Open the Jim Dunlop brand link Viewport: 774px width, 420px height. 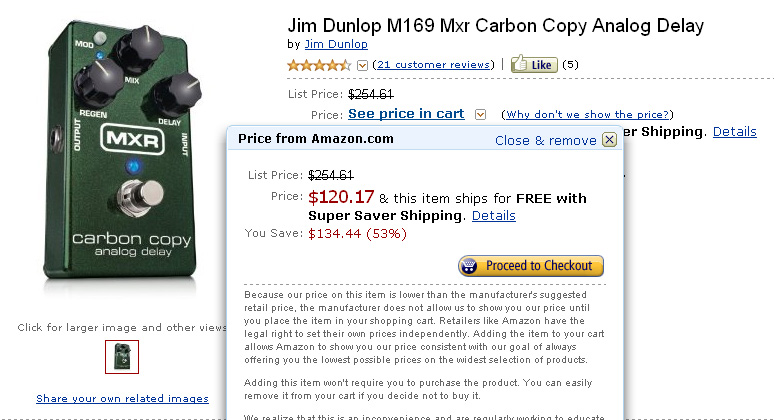tap(335, 44)
